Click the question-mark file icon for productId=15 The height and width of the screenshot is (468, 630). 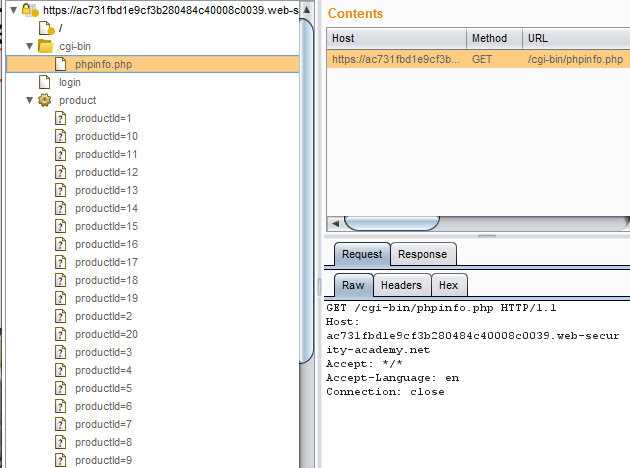click(61, 226)
